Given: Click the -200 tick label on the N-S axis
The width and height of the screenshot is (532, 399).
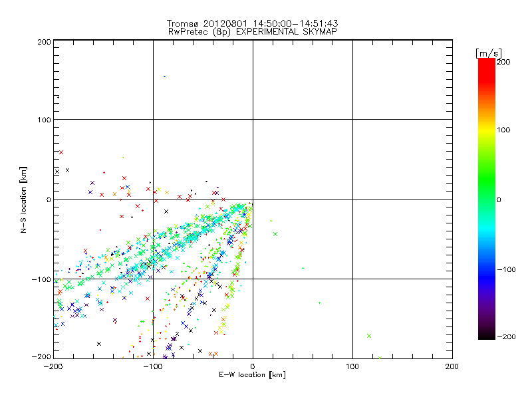Looking at the screenshot, I should [x=41, y=356].
